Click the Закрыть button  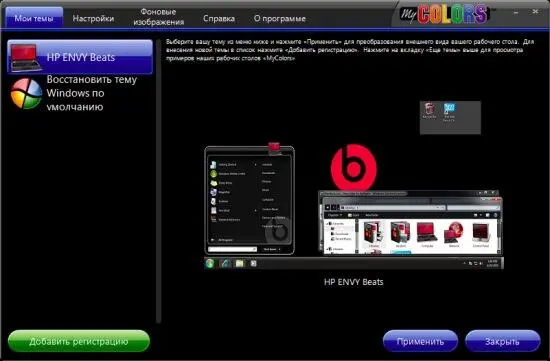pos(502,341)
